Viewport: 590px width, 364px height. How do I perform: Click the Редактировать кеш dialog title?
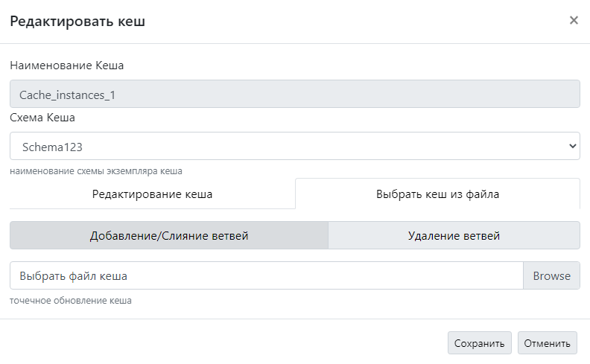(77, 22)
